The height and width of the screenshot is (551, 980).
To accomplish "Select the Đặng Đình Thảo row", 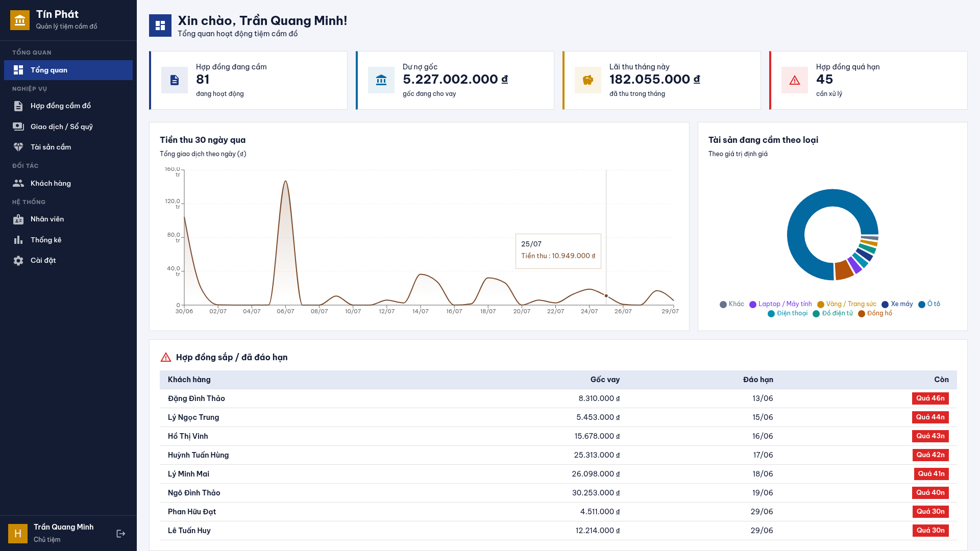I will coord(558,398).
